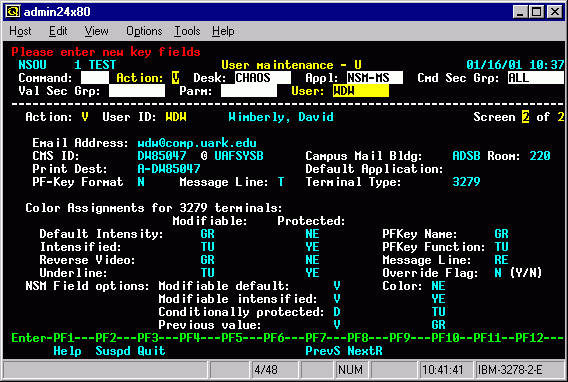Click Reverse Video protected color NE
Screen dimensions: 568x382
point(312,260)
